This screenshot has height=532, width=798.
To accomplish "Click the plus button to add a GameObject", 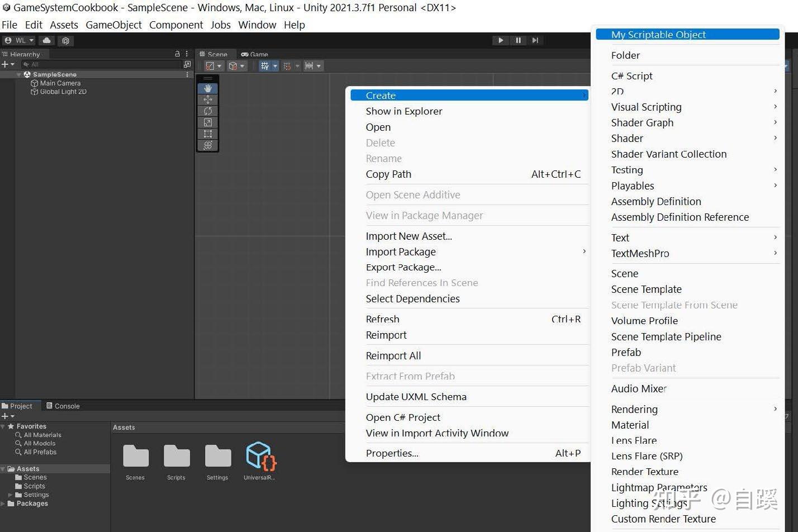I will tap(4, 64).
